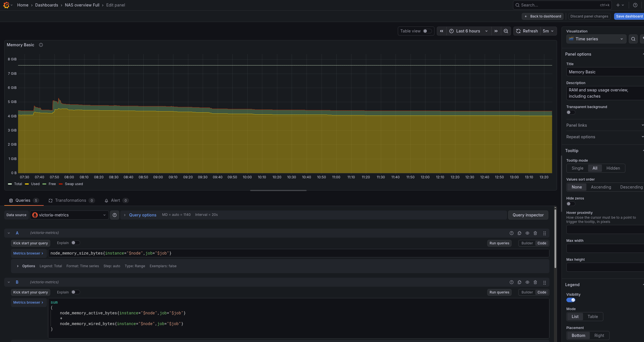This screenshot has width=644, height=342.
Task: Turn off the Legend Visibility toggle
Action: click(x=571, y=300)
